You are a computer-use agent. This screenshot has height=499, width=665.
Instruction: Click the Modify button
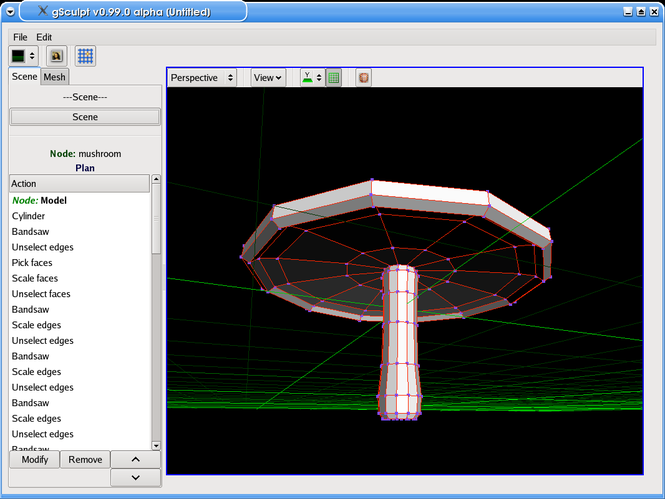35,460
